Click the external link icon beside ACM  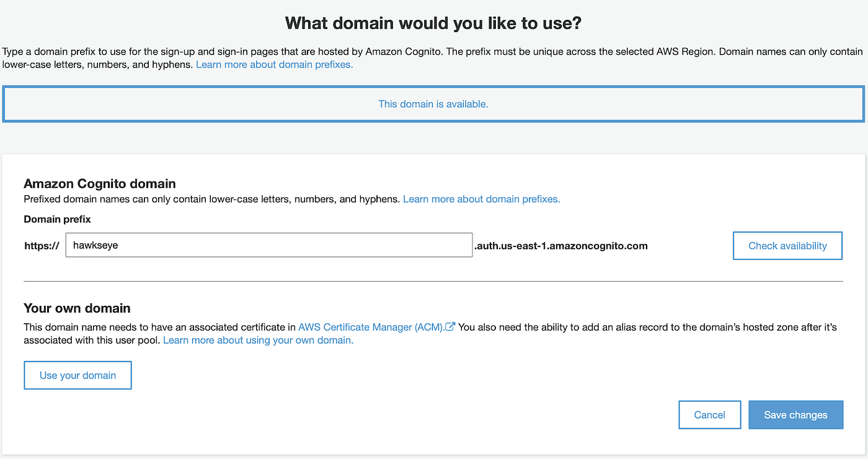click(x=449, y=326)
